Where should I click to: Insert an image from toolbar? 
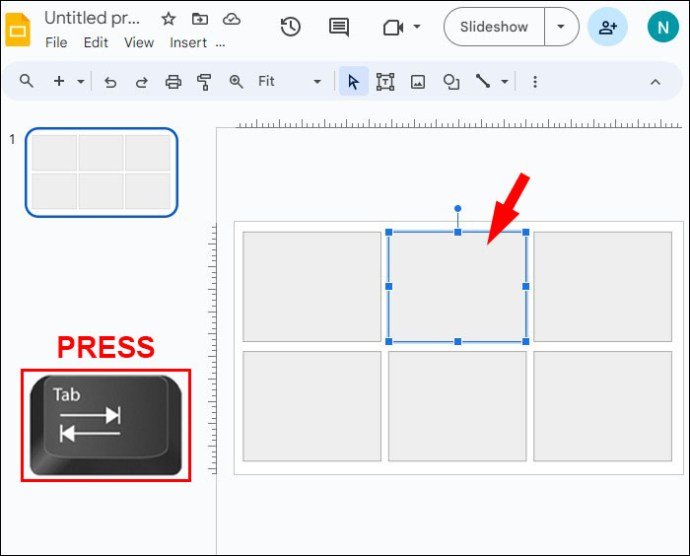click(x=418, y=82)
